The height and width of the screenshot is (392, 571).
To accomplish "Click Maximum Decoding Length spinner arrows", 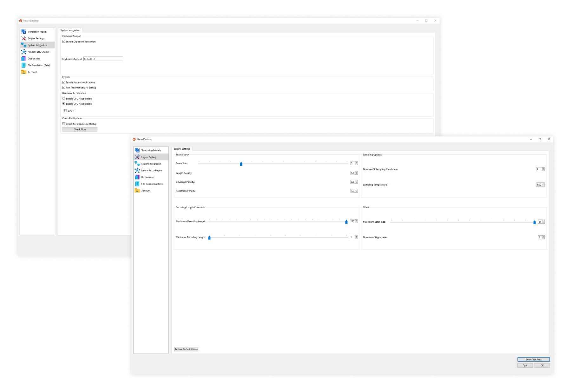I will (357, 221).
